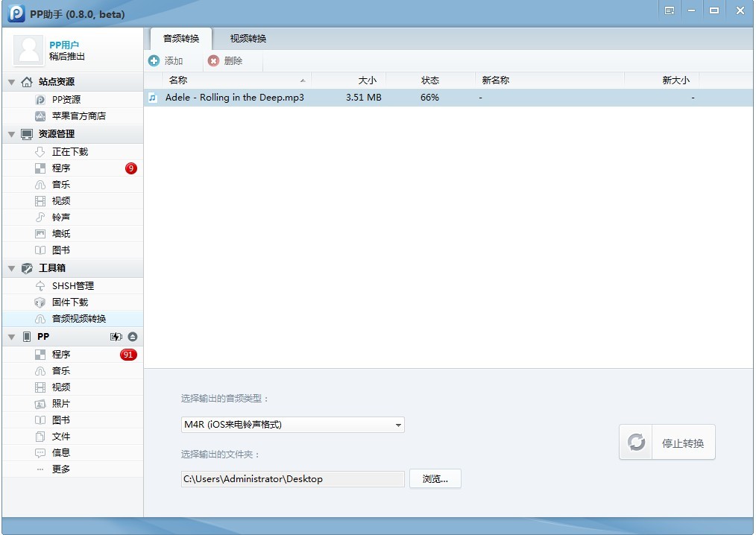Open the feedback icon in the title bar
This screenshot has height=535, width=756.
(x=670, y=10)
